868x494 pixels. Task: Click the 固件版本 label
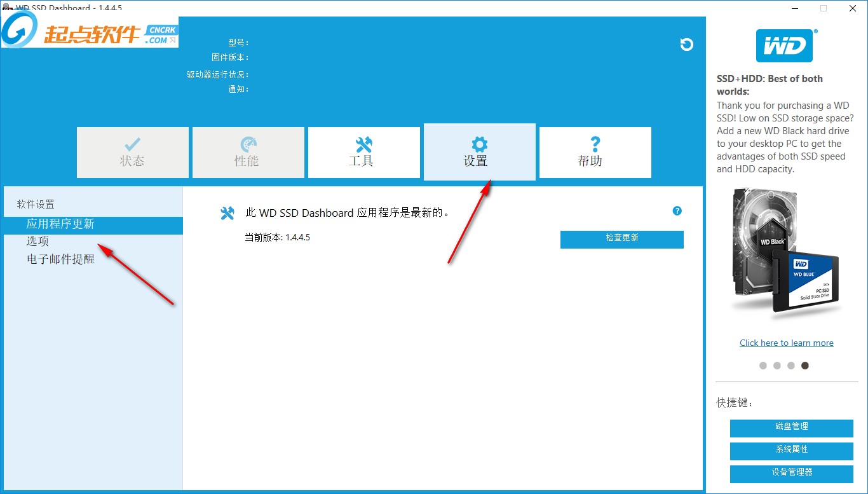point(230,57)
